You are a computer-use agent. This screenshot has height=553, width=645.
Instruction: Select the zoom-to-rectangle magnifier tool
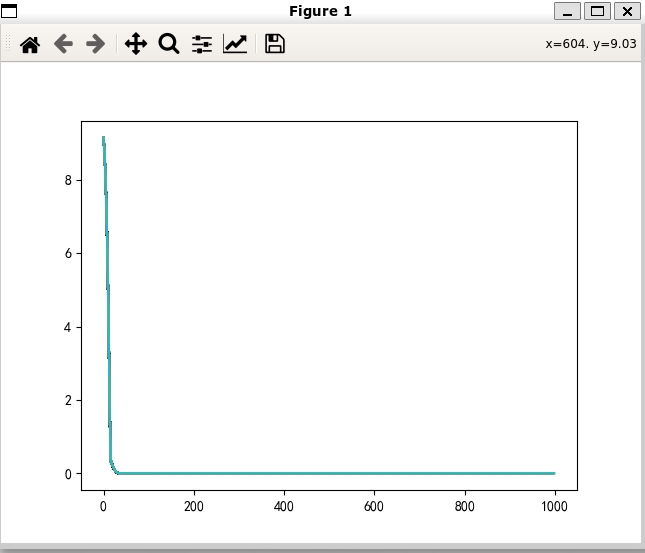pos(169,44)
